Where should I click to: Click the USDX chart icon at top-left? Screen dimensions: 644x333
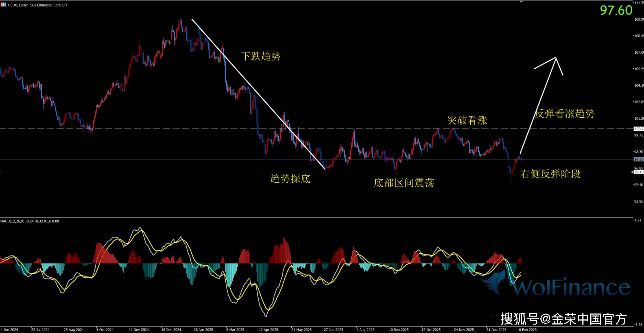click(x=3, y=5)
